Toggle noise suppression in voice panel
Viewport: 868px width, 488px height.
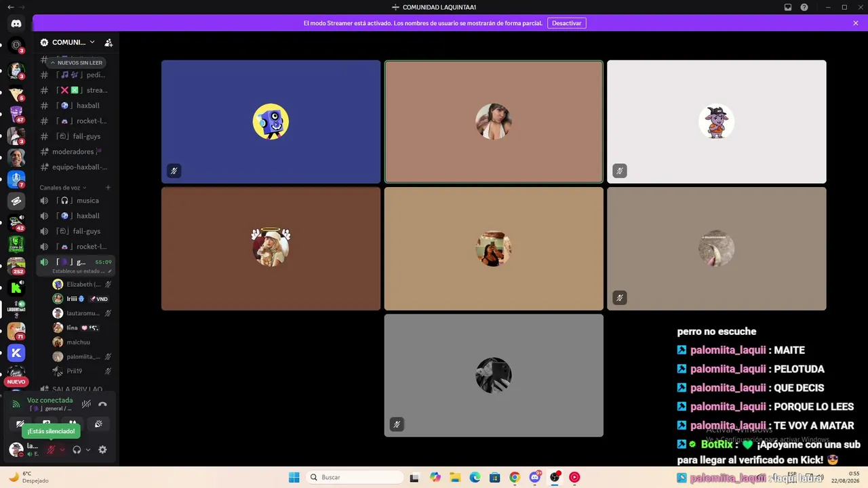[x=86, y=404]
